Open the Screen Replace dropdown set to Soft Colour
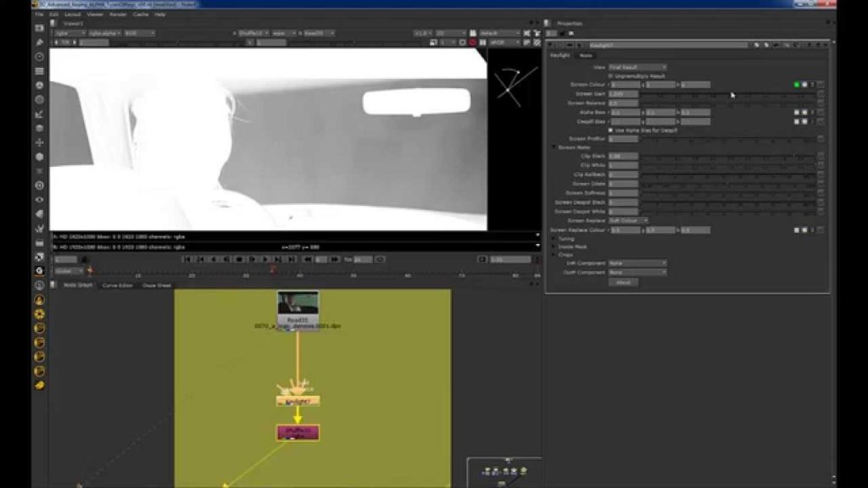 tap(629, 221)
